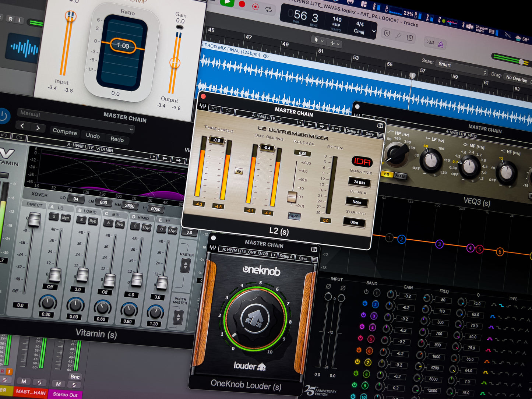
Task: Bypass the B LOMID band in Vitamin
Action: (93, 221)
